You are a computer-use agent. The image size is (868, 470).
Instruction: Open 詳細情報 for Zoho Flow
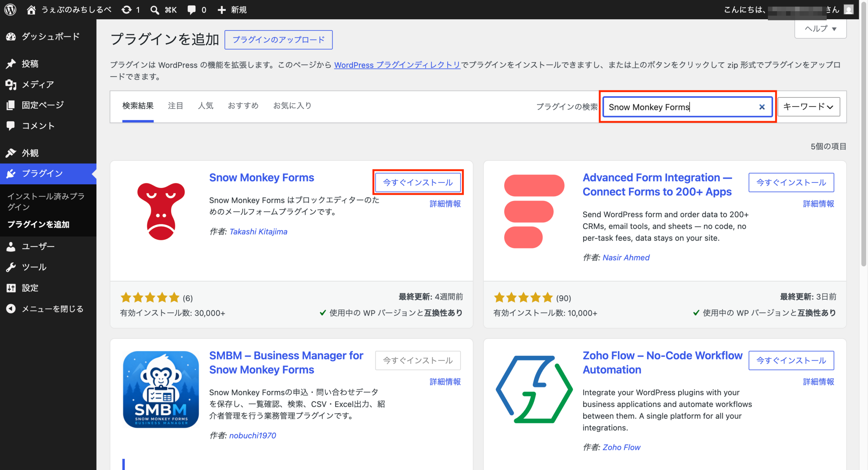818,382
